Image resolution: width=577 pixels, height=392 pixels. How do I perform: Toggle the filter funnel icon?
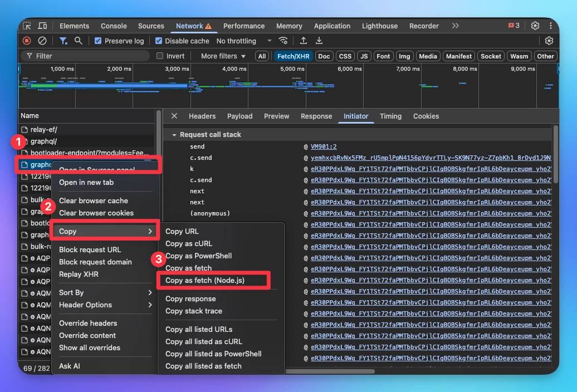click(x=63, y=41)
